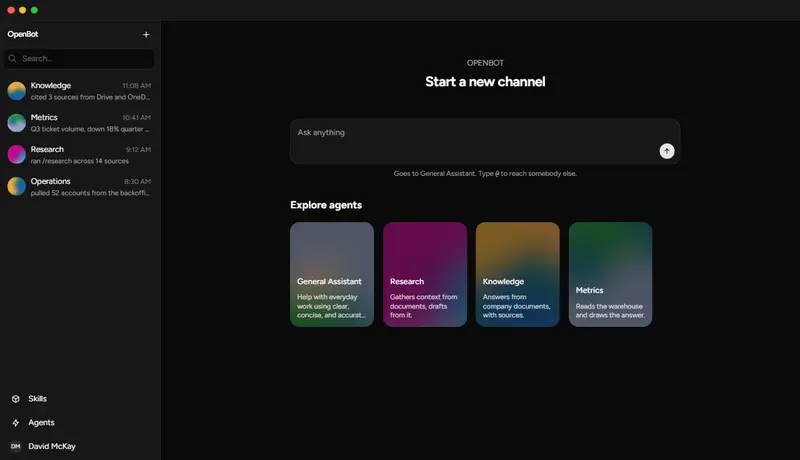
Task: Open the Operations channel conversation
Action: (80, 187)
